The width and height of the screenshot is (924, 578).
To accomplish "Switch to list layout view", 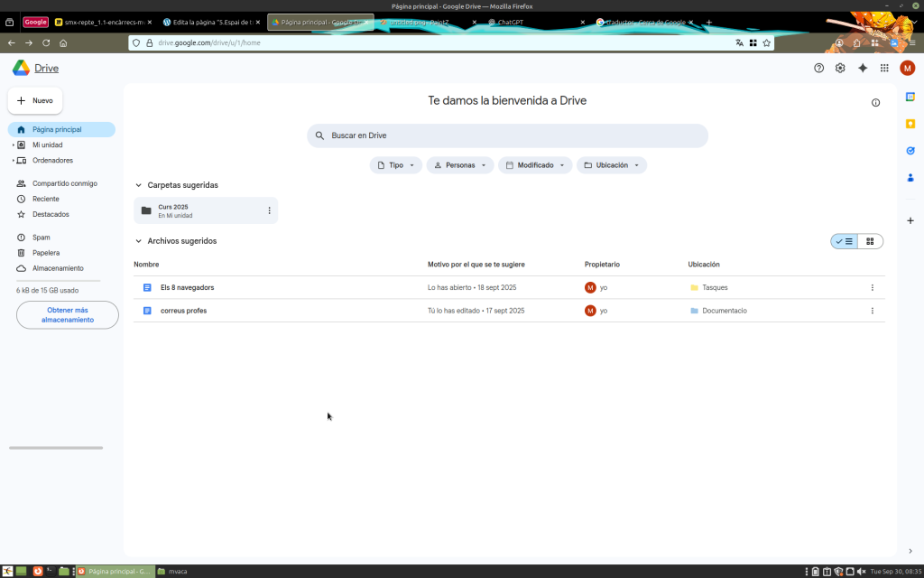I will click(845, 241).
